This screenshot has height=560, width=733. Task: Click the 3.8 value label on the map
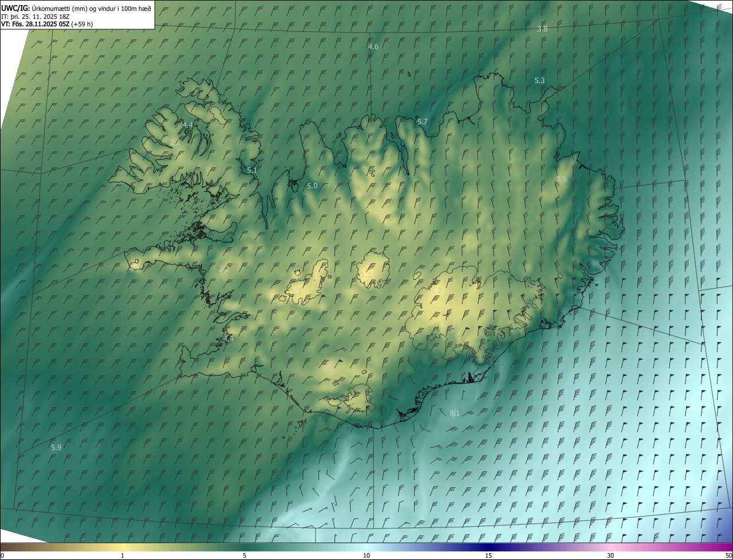pyautogui.click(x=542, y=29)
